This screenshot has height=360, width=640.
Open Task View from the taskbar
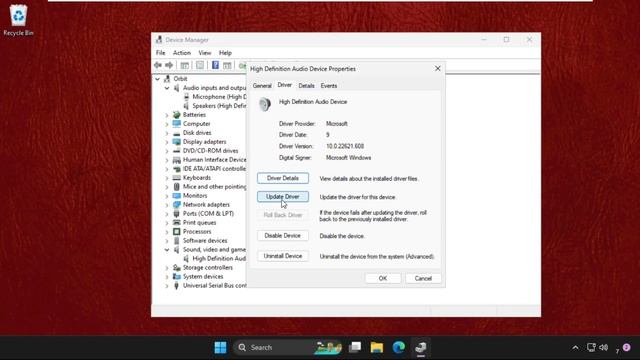click(x=355, y=347)
